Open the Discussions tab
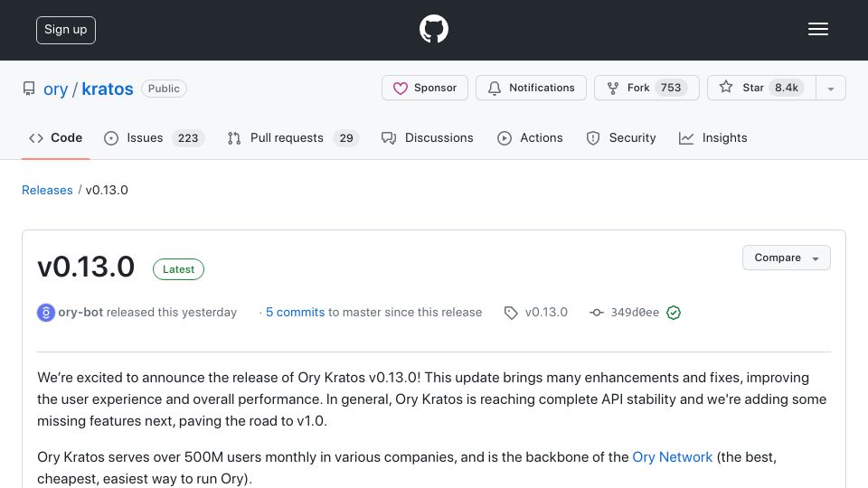This screenshot has height=488, width=868. tap(428, 137)
